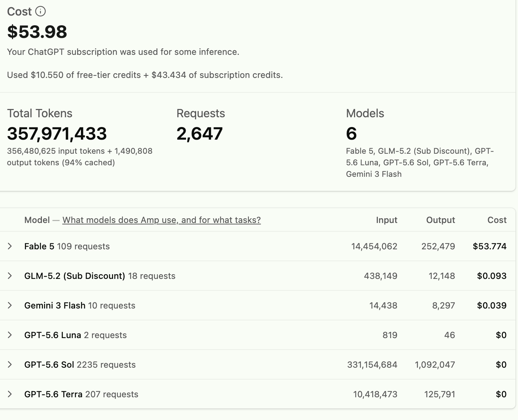This screenshot has height=420, width=518.
Task: Click the '2 requests' count for GPT-5.6 Luna
Action: pos(105,335)
